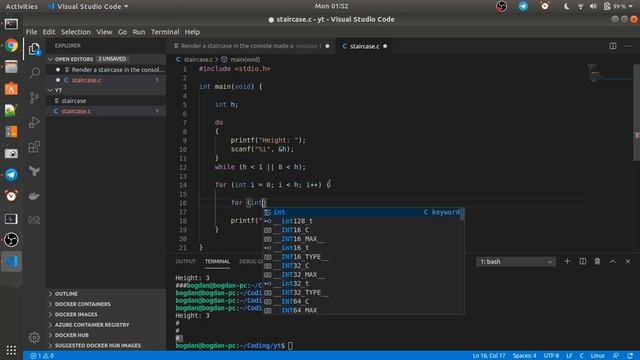Click Spaces: 4 indentation setting
Viewport: 640px width, 360px height.
pyautogui.click(x=524, y=356)
